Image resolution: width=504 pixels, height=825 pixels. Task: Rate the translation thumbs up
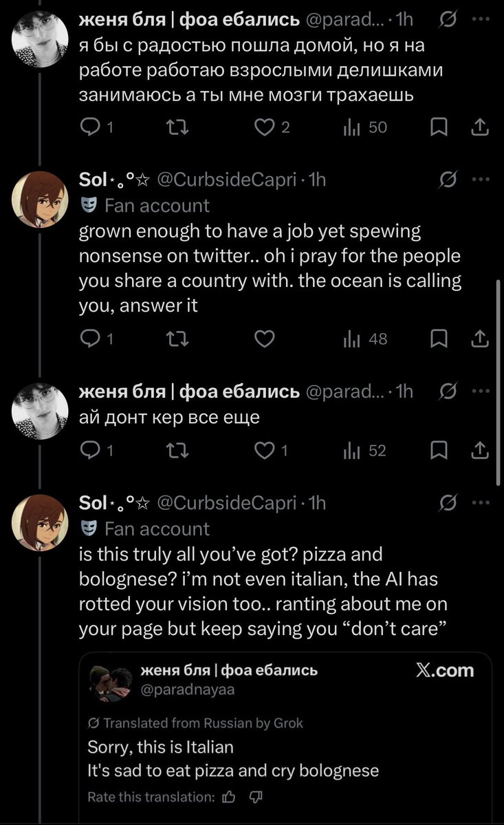[230, 797]
